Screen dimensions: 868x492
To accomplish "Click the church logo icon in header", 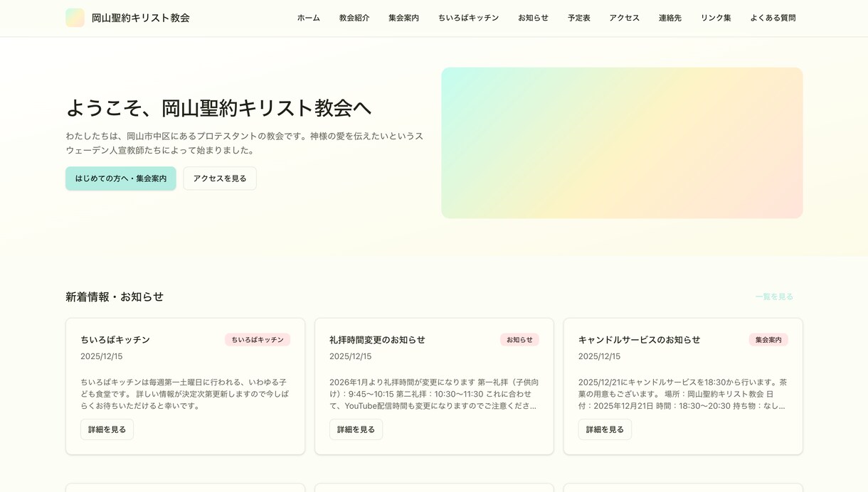I will point(75,18).
